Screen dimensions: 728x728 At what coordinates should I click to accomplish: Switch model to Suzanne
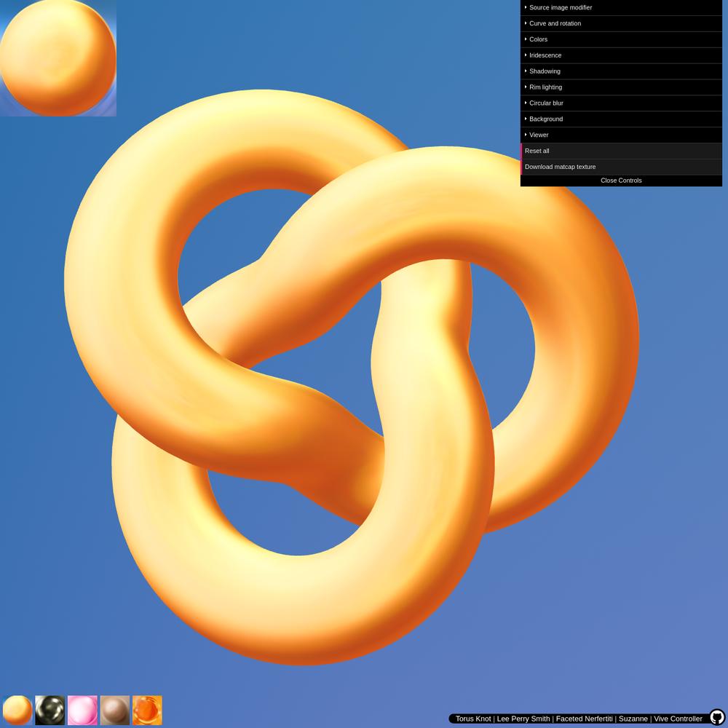[633, 719]
